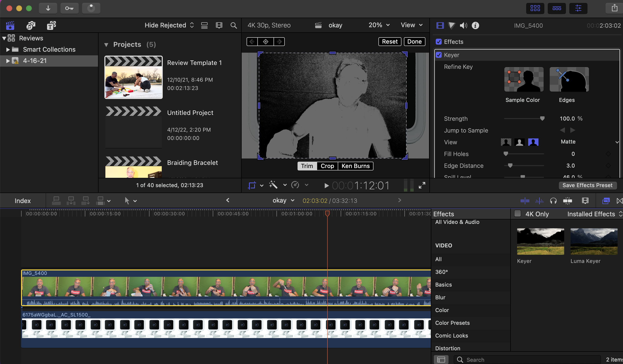Show the Audio inspector speaker icon

click(x=463, y=25)
